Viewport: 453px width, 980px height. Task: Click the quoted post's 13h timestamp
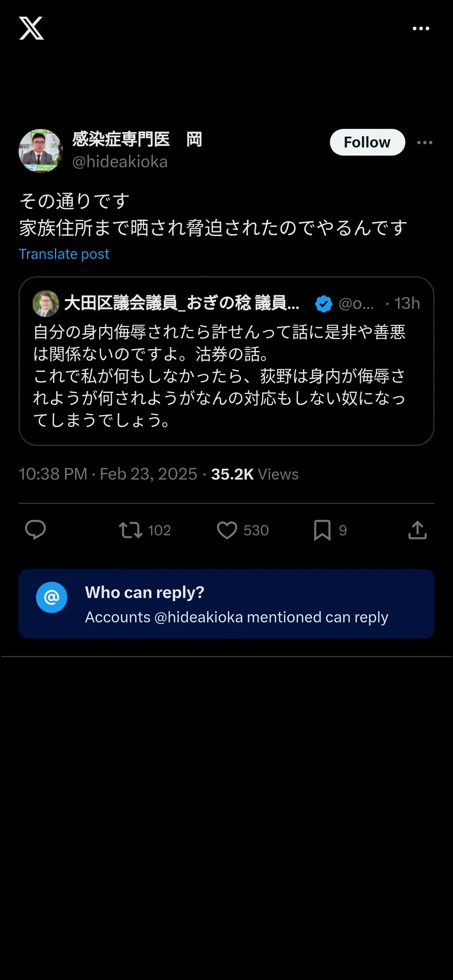[x=407, y=303]
